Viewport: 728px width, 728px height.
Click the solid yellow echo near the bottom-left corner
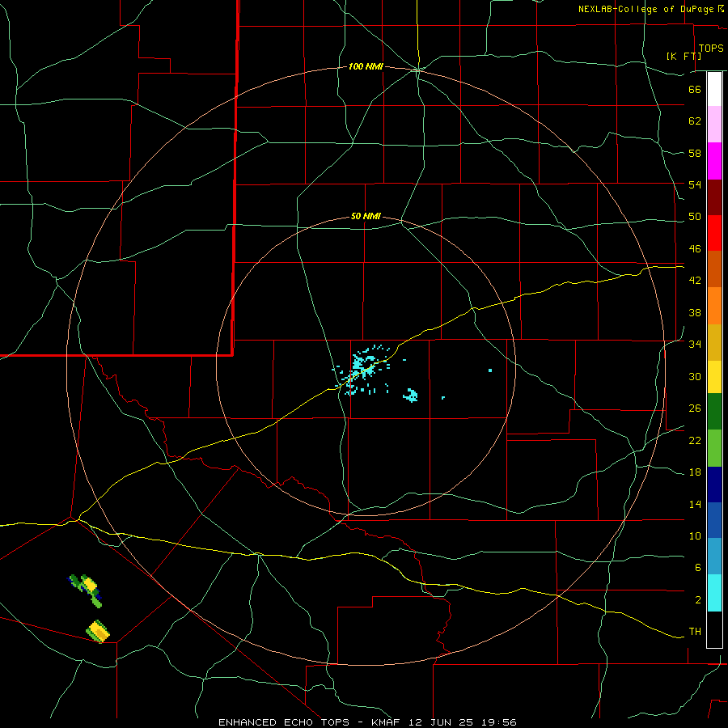click(99, 632)
